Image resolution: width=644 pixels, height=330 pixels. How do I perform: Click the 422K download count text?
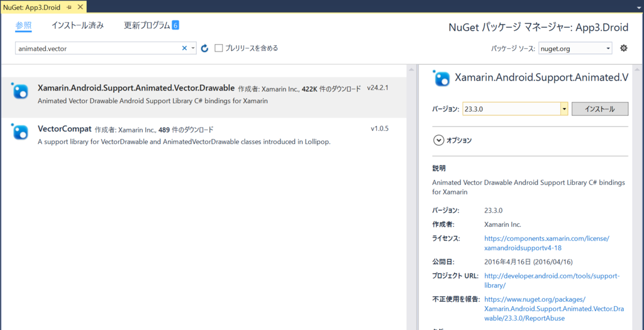pos(331,89)
